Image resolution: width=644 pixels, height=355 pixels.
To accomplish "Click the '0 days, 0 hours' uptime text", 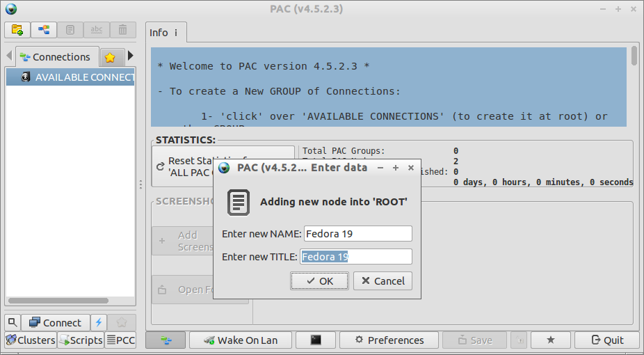I will 543,182.
